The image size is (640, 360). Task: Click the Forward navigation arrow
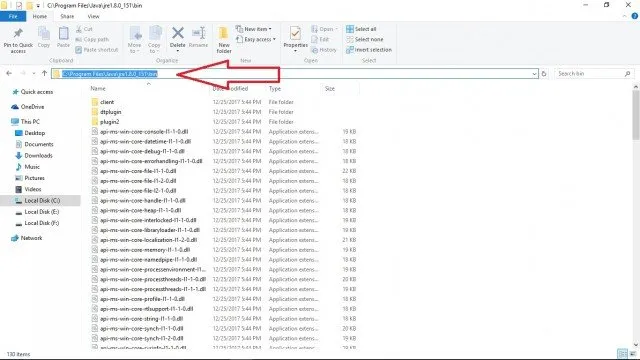tap(23, 73)
